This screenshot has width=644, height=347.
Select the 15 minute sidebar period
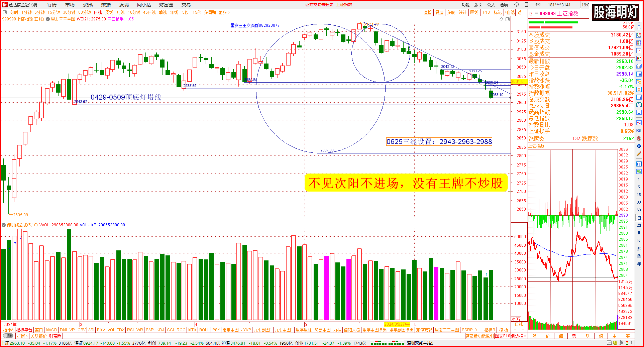click(x=639, y=195)
